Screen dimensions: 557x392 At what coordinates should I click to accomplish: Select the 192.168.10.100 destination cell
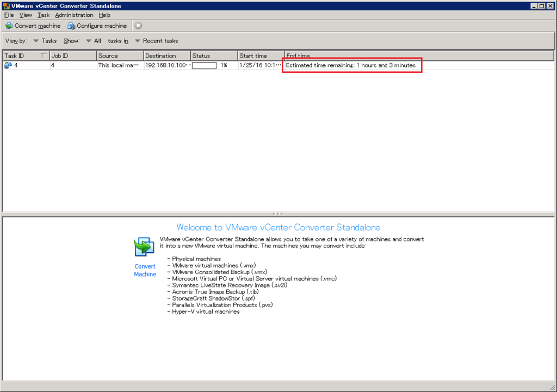tap(167, 65)
